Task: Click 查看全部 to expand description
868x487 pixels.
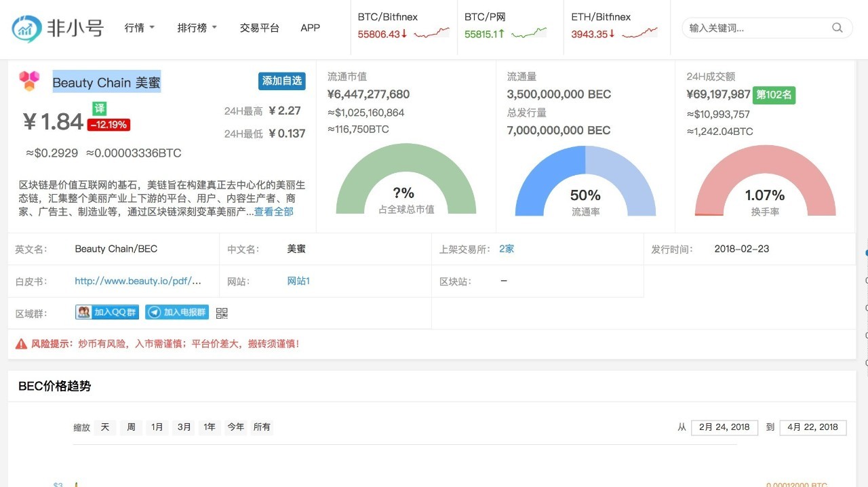Action: click(274, 212)
